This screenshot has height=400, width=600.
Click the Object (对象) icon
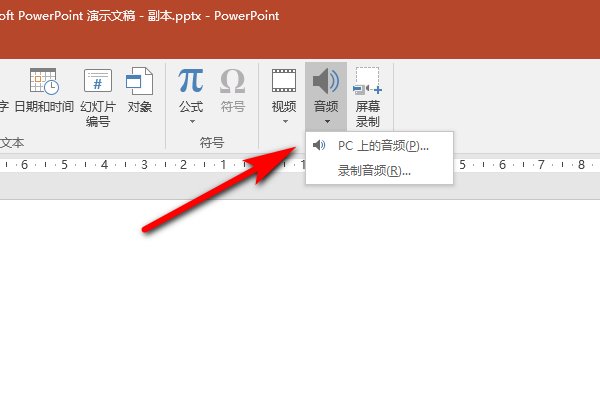(x=140, y=82)
